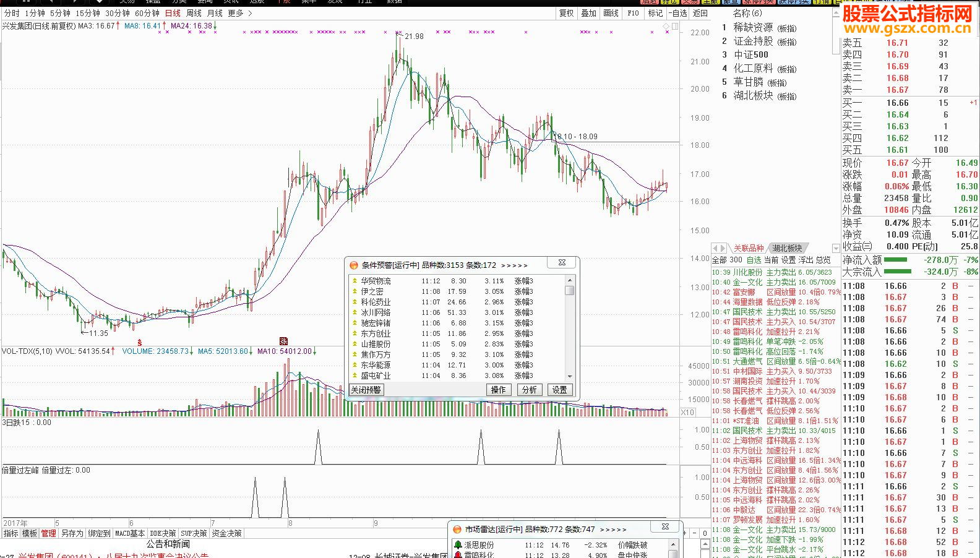Image resolution: width=980 pixels, height=558 pixels.
Task: Switch to 模板 bottom tab
Action: click(30, 533)
